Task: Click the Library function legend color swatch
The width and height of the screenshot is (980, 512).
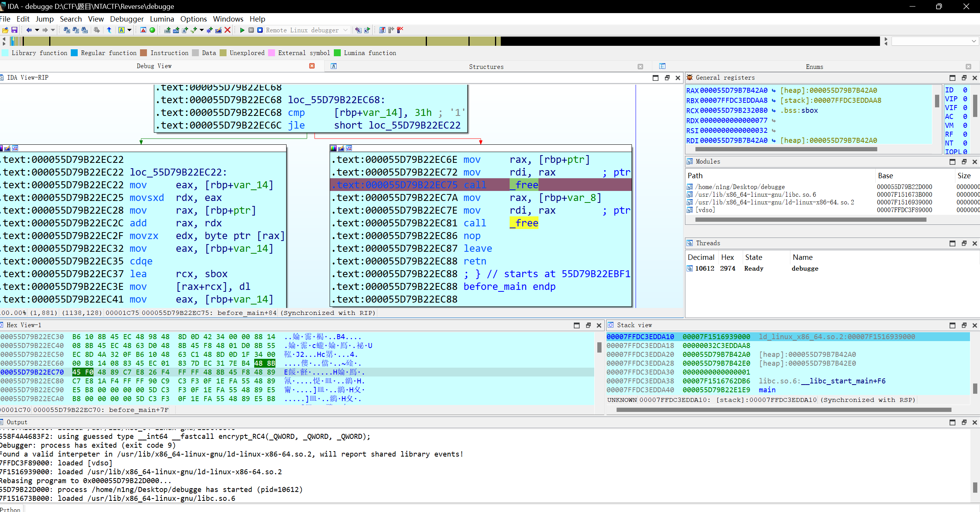Action: pyautogui.click(x=5, y=53)
